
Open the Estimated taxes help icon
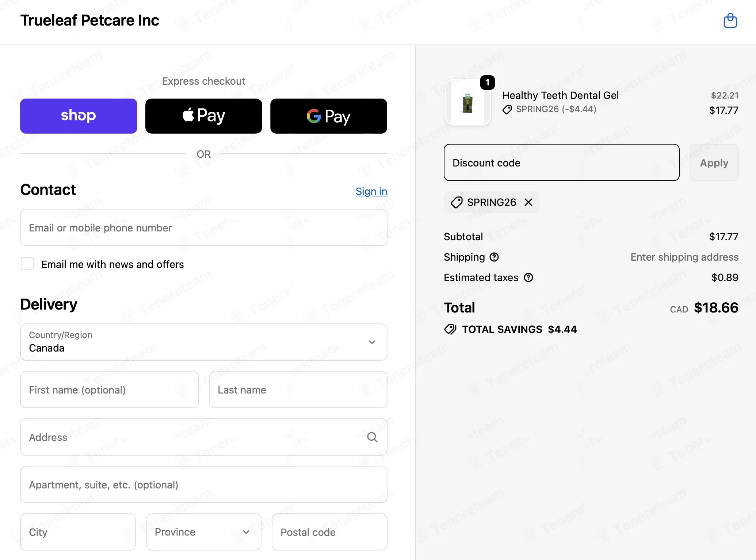(x=528, y=278)
